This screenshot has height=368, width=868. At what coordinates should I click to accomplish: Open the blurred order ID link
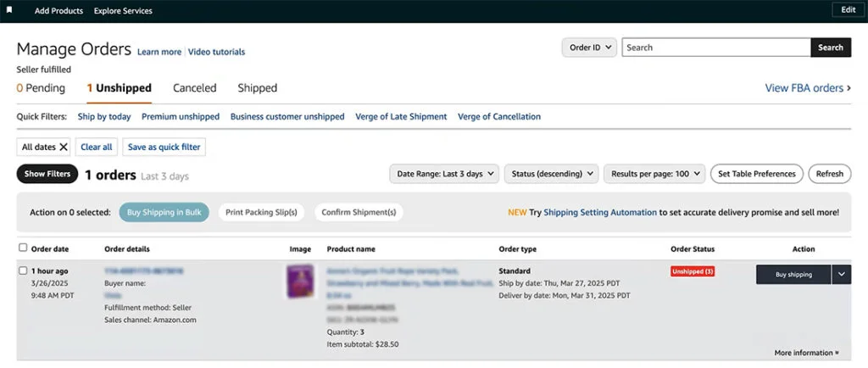pyautogui.click(x=144, y=271)
